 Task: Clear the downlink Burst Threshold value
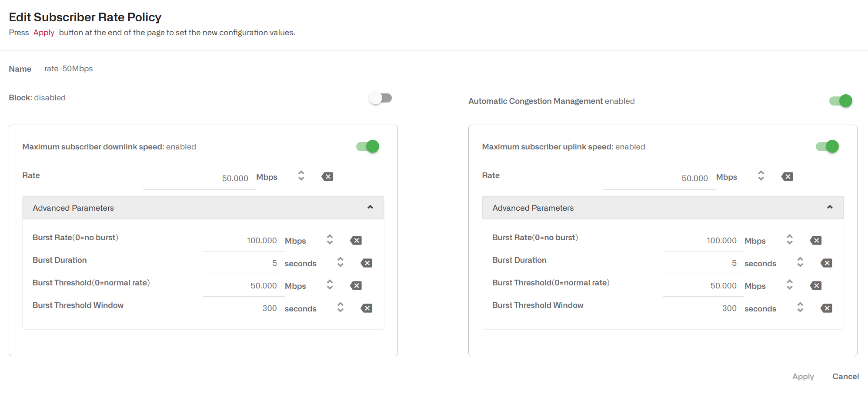(356, 285)
